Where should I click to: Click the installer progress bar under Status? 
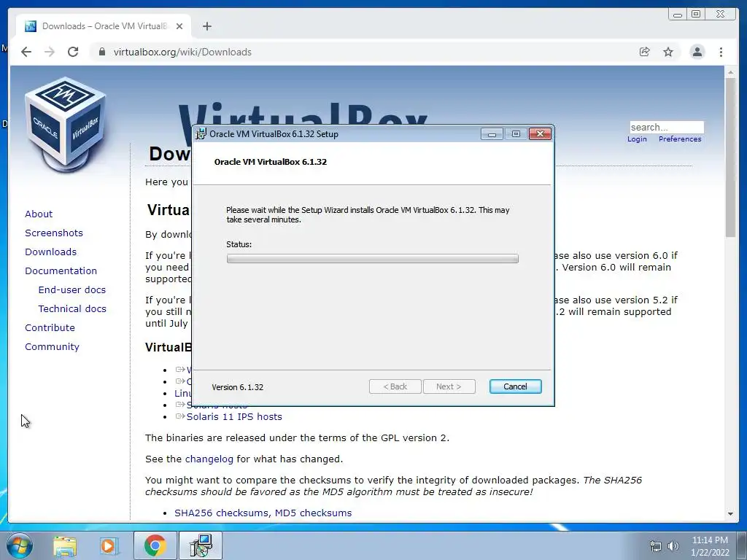373,259
